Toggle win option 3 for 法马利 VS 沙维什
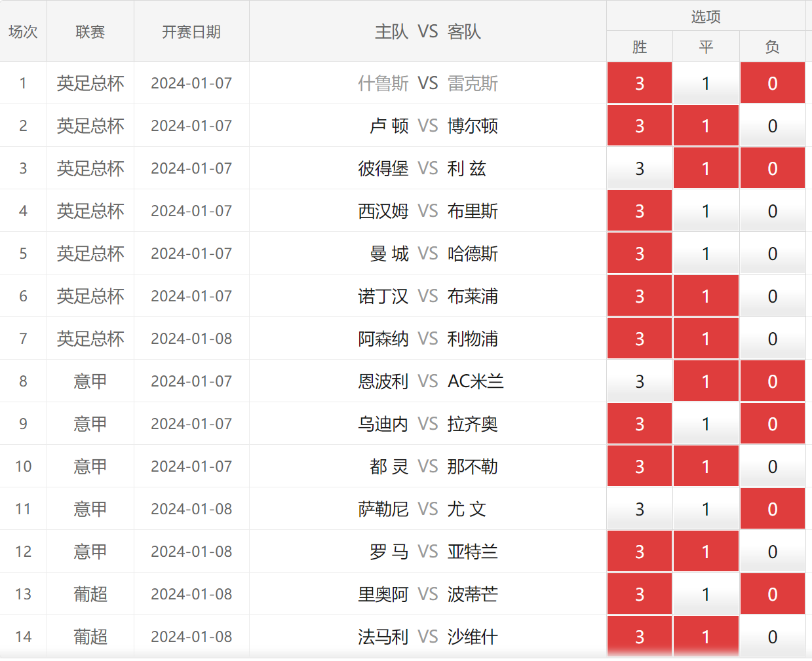The width and height of the screenshot is (812, 661). pyautogui.click(x=640, y=637)
